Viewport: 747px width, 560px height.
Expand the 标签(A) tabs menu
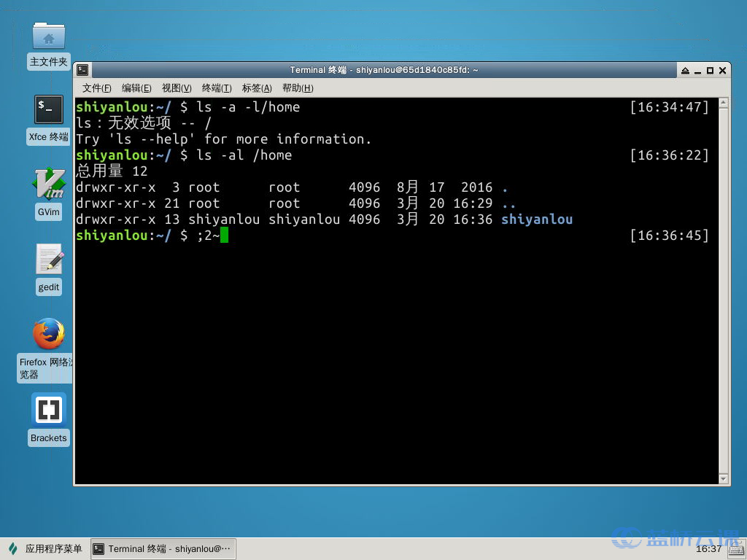[x=257, y=88]
